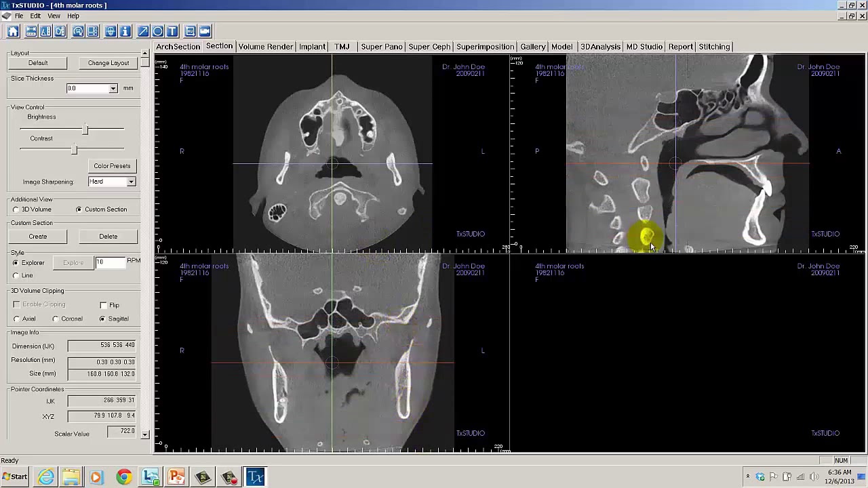868x488 pixels.
Task: Click the Color Presets button
Action: pos(112,166)
